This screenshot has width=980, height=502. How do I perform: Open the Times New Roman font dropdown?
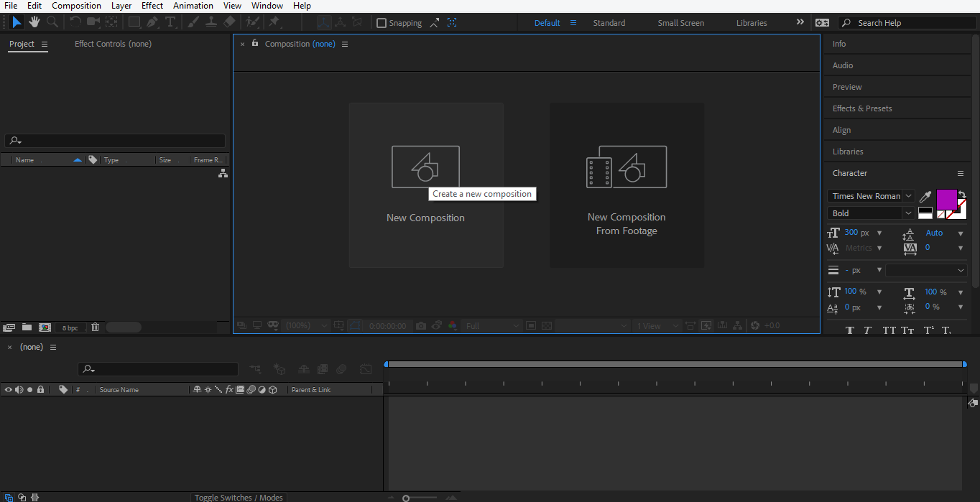[x=908, y=196]
